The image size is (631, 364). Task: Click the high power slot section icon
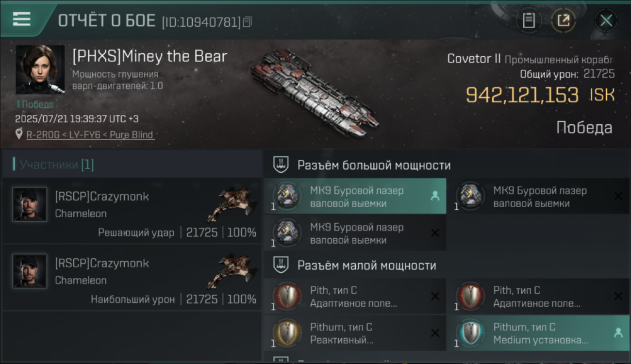click(281, 165)
